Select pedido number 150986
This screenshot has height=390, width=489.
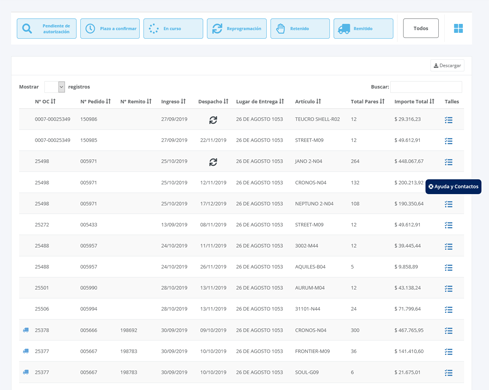tap(89, 119)
